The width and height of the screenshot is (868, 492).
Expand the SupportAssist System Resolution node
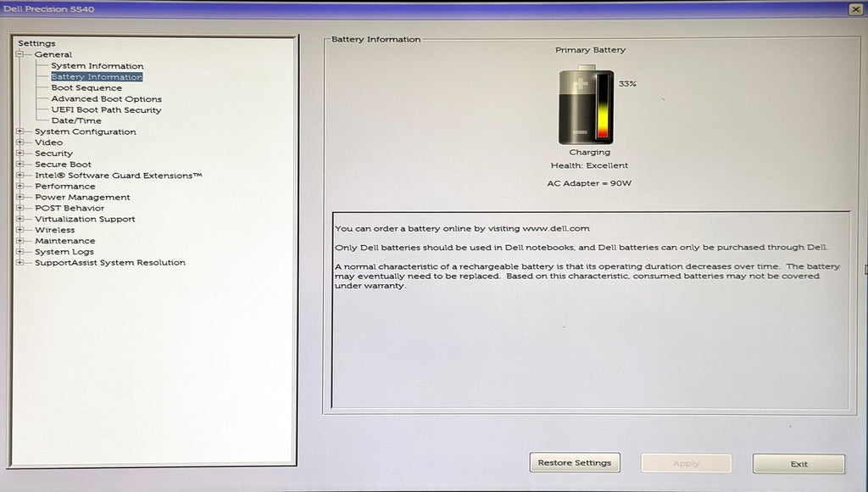[x=19, y=262]
